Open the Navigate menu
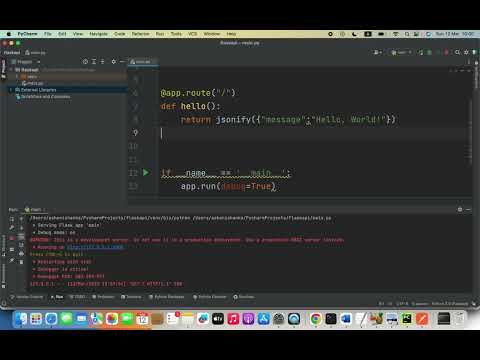Screen dimensions: 480x360 point(98,34)
